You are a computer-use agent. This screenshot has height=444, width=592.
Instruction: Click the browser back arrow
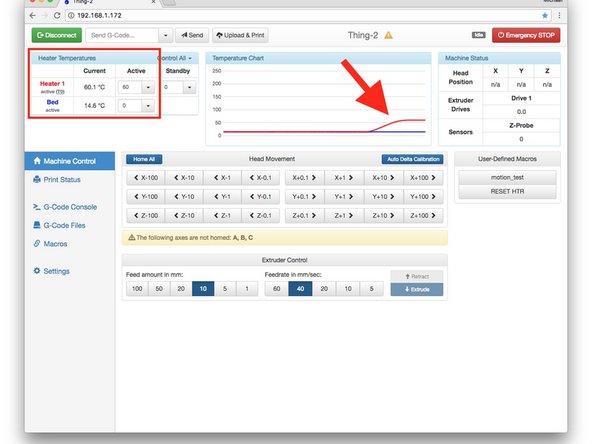pos(33,15)
